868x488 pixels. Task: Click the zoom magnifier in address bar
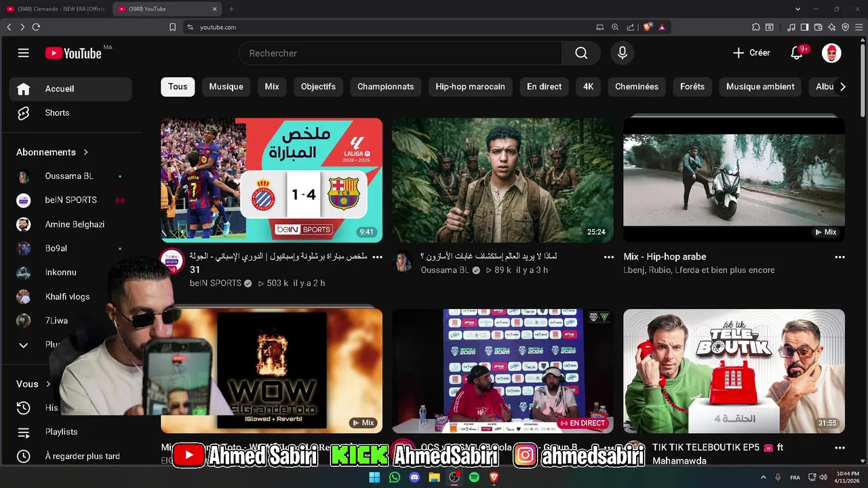click(x=615, y=27)
